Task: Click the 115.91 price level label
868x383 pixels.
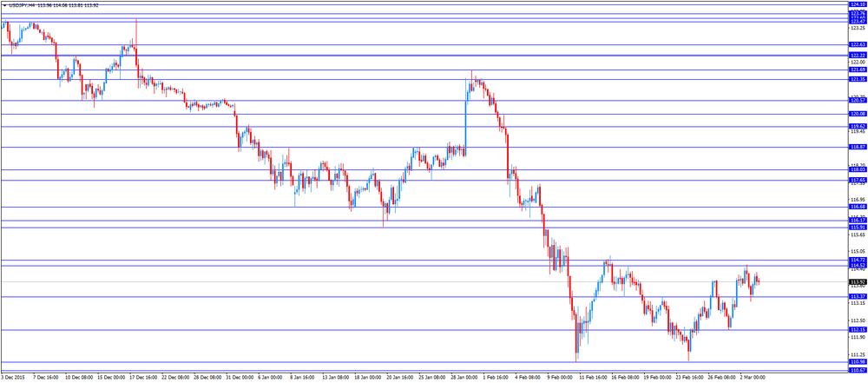Action: [x=858, y=228]
